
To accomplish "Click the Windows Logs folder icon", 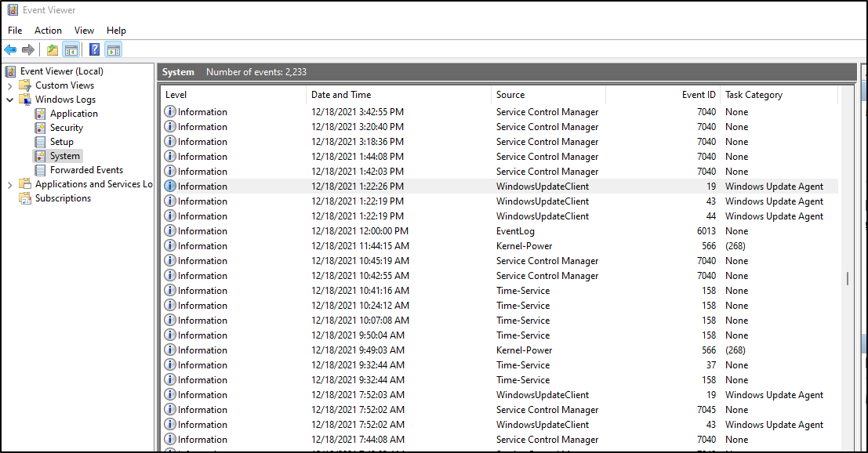I will tap(25, 100).
